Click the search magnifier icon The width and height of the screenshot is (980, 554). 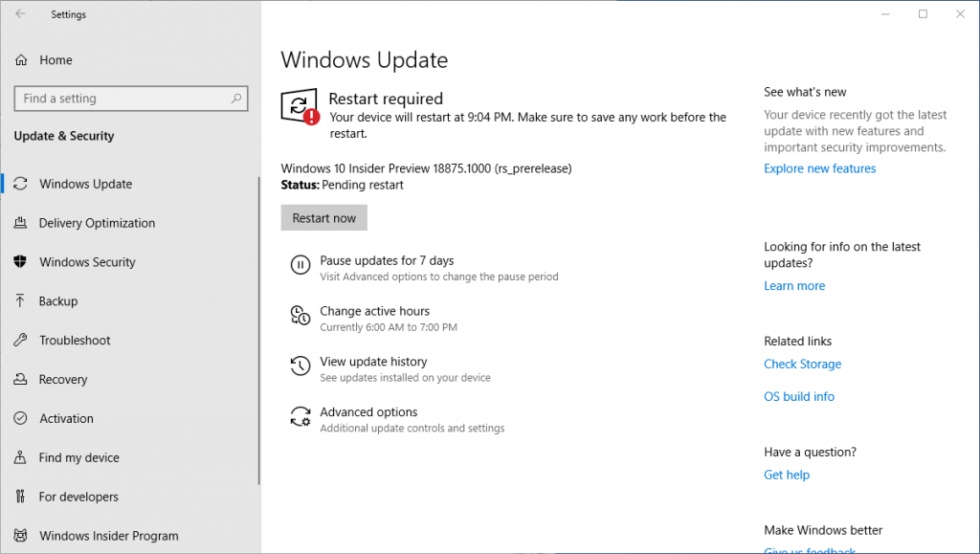236,99
